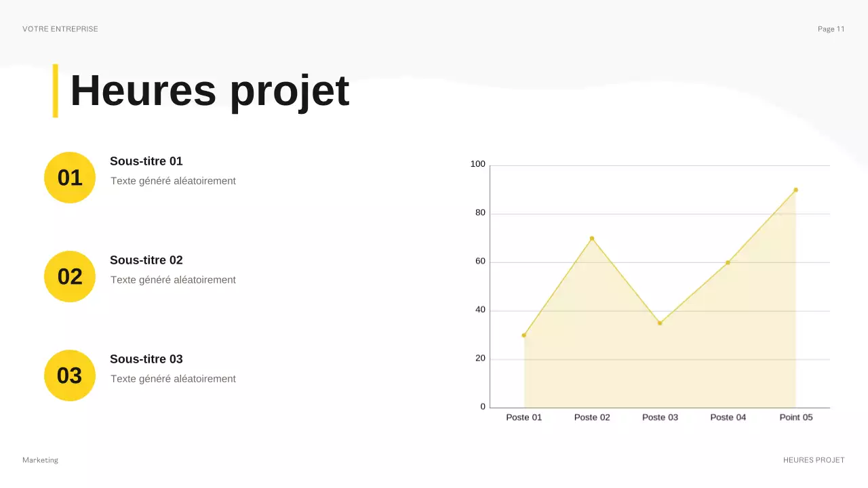The image size is (868, 488).
Task: Click the Poste 02 axis label
Action: pos(592,417)
